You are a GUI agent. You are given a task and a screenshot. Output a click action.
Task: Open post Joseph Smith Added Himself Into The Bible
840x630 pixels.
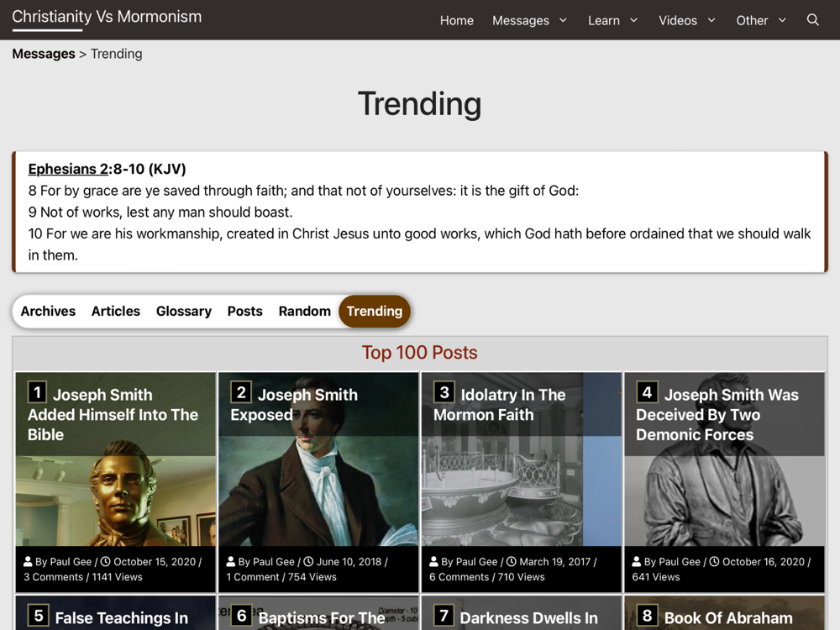tap(113, 415)
